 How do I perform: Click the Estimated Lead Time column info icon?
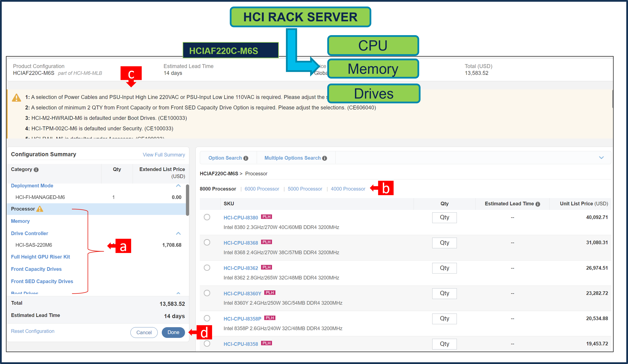538,204
